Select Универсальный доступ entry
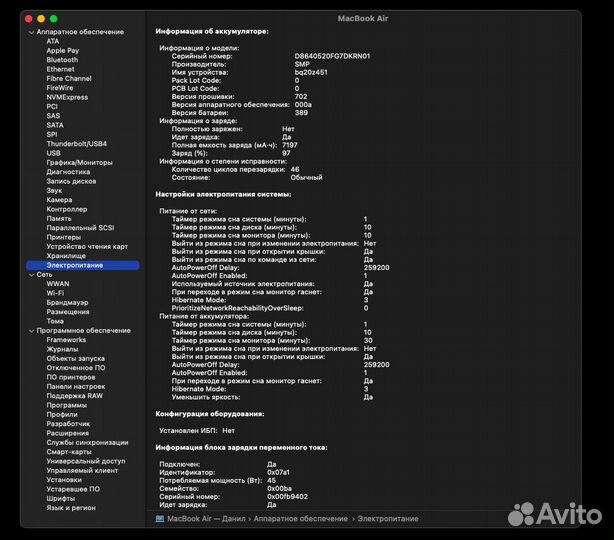The width and height of the screenshot is (614, 540). click(x=86, y=461)
